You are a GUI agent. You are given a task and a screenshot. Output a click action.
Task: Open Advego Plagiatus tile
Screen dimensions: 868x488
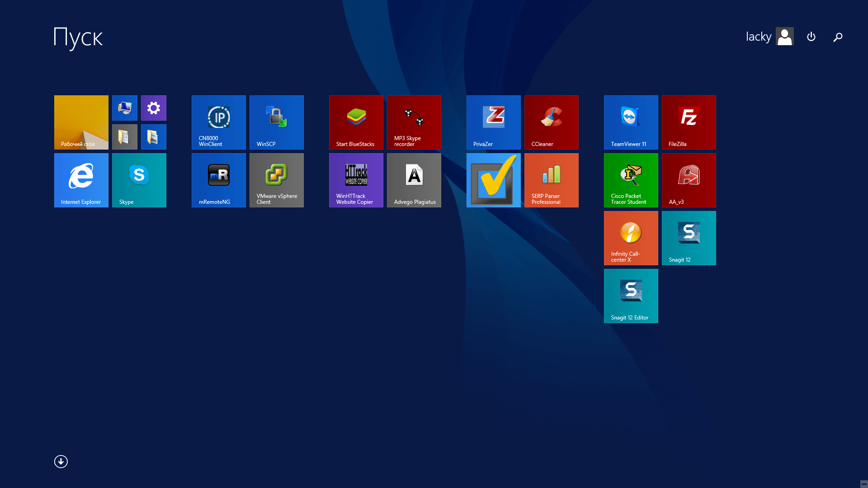(x=414, y=180)
